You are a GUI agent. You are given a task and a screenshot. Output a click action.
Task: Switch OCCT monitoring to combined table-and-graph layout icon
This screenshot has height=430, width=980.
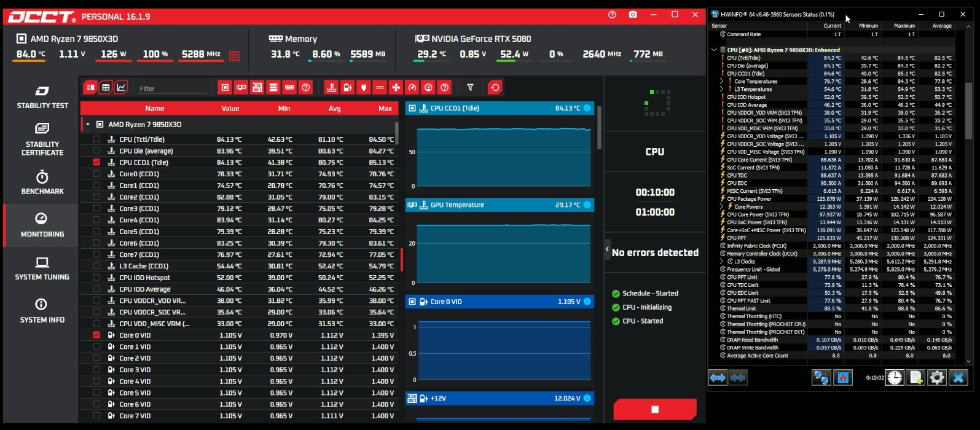90,88
